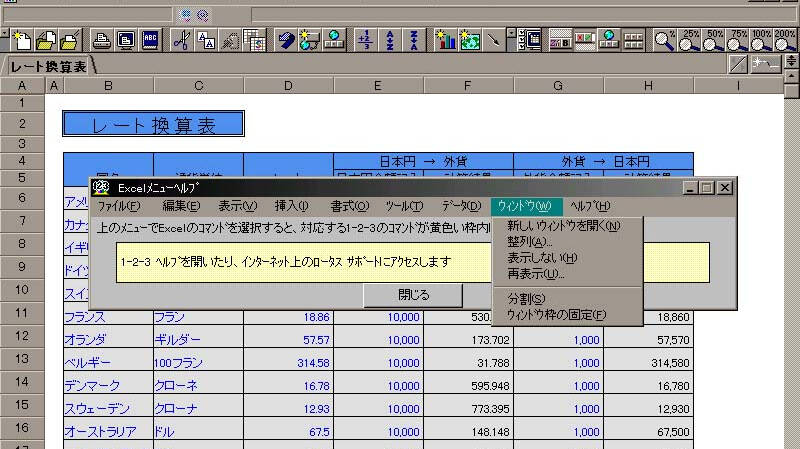Click the blue script roll icon
This screenshot has width=800, height=449.
[286, 40]
